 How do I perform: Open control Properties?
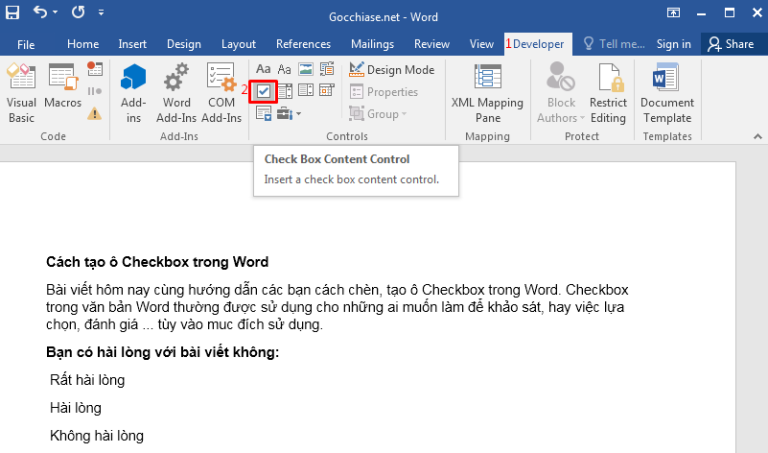point(384,92)
